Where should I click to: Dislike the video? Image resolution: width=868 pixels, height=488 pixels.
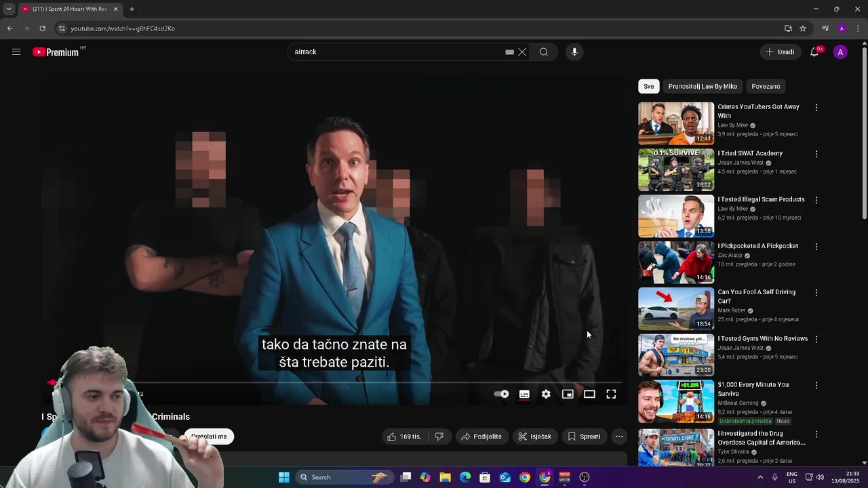coord(439,436)
